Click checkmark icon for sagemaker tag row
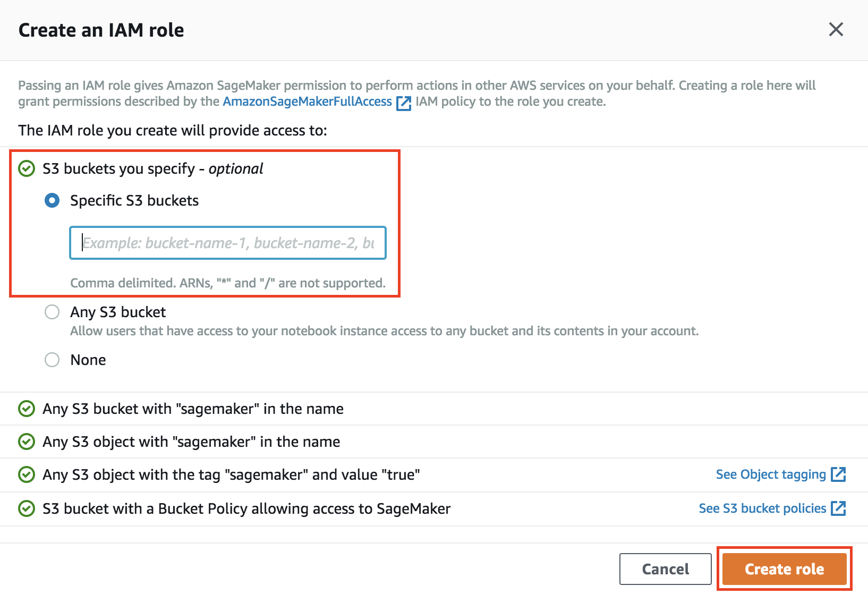Image resolution: width=868 pixels, height=594 pixels. [x=27, y=474]
